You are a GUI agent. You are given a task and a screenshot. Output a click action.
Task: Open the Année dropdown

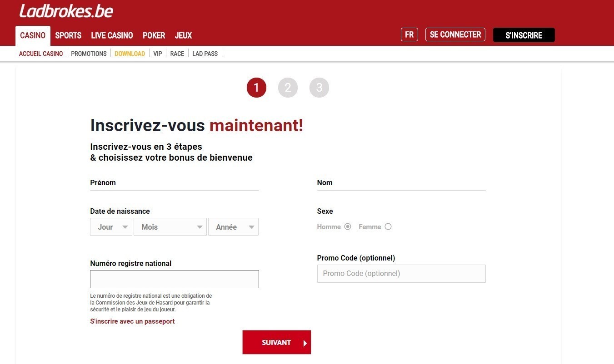[233, 227]
